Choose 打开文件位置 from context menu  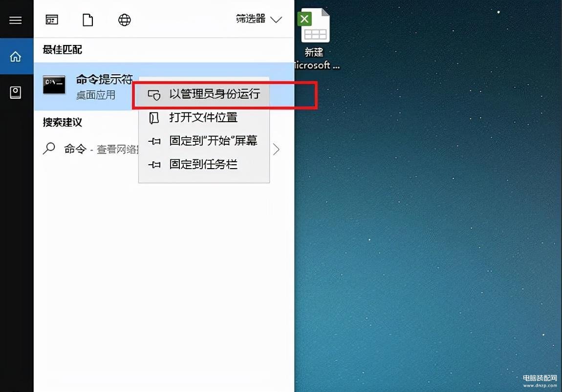pyautogui.click(x=204, y=117)
